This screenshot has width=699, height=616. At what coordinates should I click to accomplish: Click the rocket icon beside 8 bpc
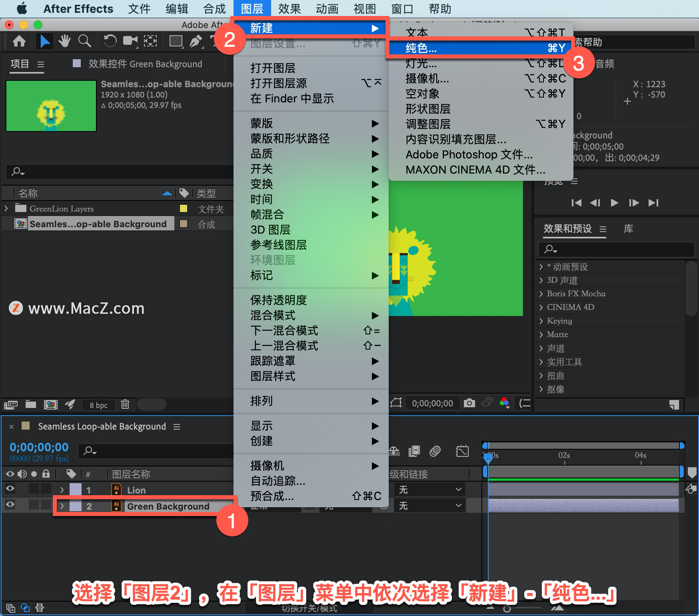[70, 404]
